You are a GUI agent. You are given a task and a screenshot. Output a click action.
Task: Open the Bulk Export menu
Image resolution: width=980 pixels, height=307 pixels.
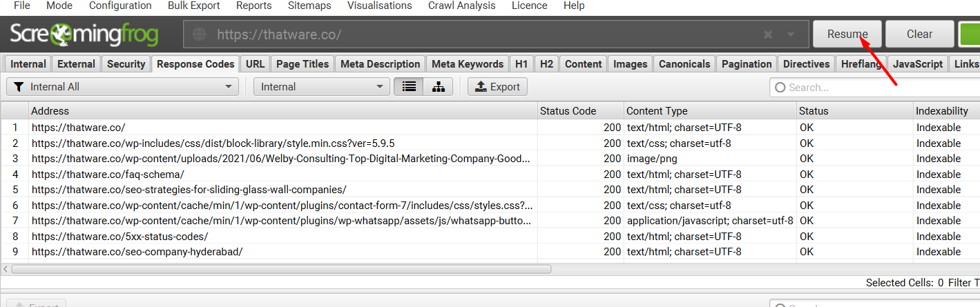(x=193, y=6)
